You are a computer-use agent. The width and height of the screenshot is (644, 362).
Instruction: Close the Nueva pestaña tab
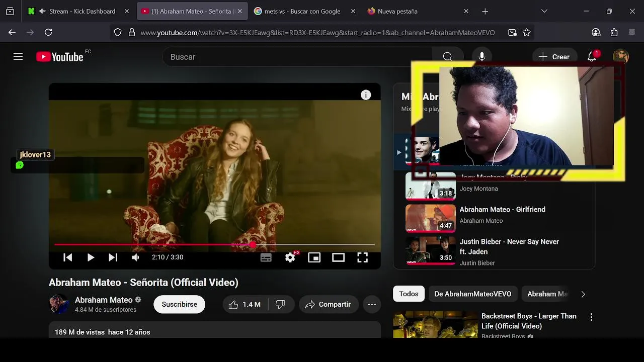[466, 11]
